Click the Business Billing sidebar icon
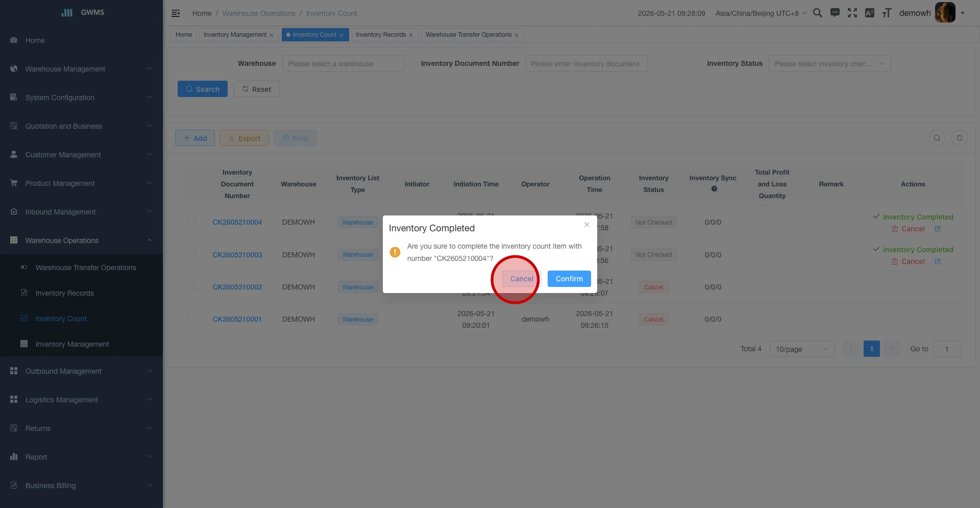Viewport: 980px width, 508px height. 14,486
